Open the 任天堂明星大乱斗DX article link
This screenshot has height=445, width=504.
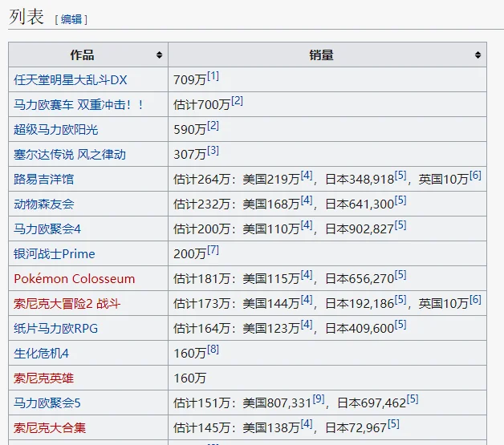click(71, 80)
